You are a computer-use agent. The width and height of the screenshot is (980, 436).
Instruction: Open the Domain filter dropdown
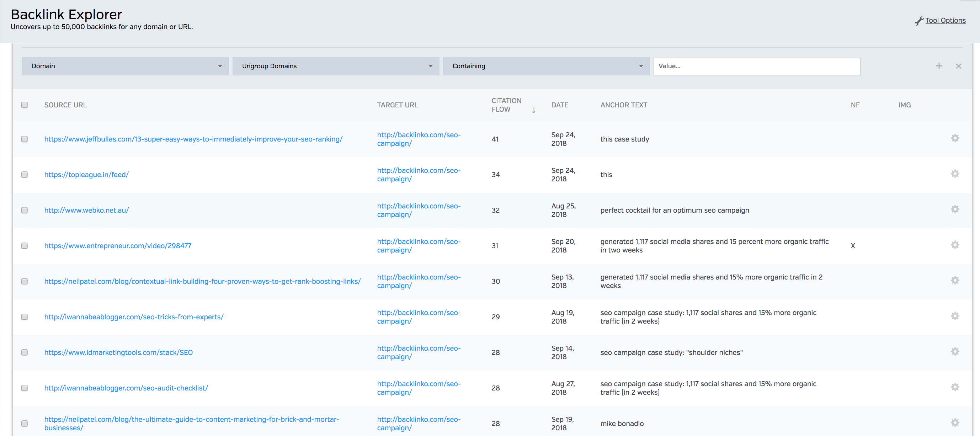125,66
